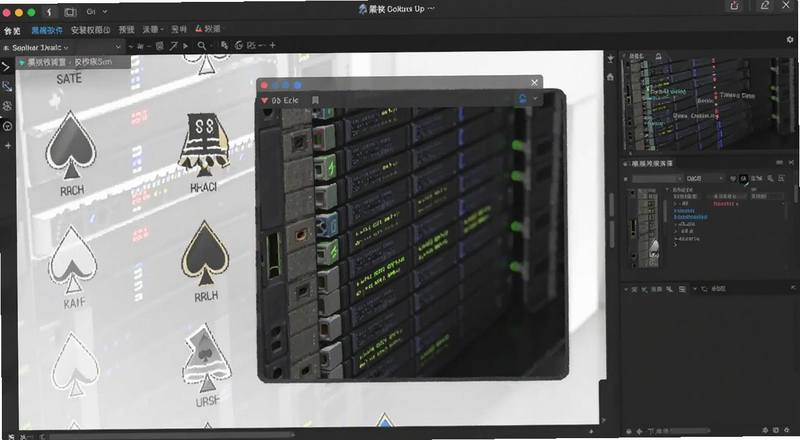Click the circular gauge icon in left sidebar
The height and width of the screenshot is (440, 800).
[7, 126]
